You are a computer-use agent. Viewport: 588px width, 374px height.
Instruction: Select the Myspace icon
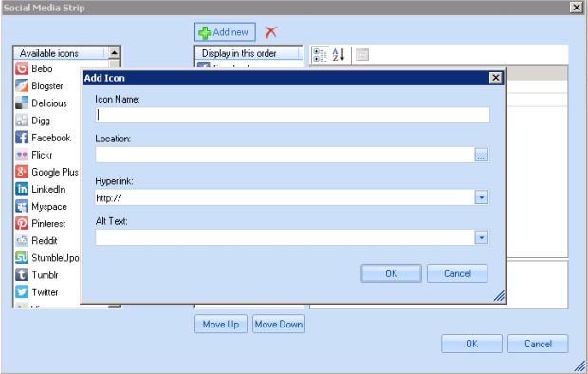pyautogui.click(x=22, y=206)
